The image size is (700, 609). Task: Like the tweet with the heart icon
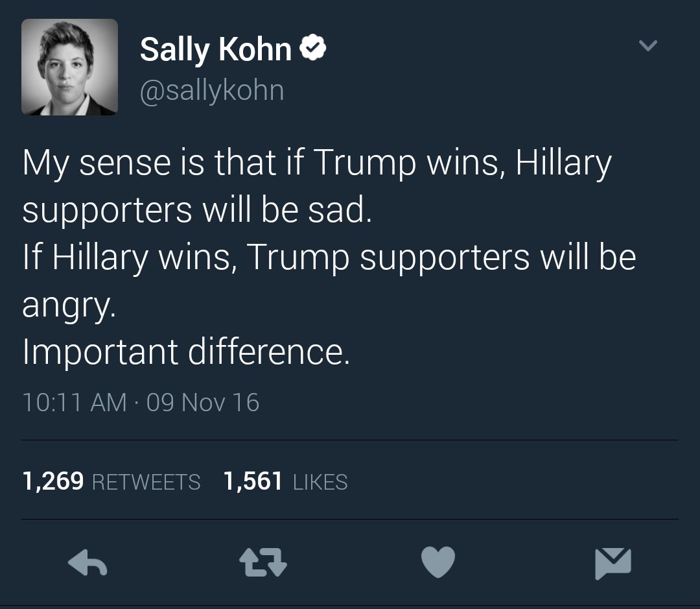[x=438, y=562]
